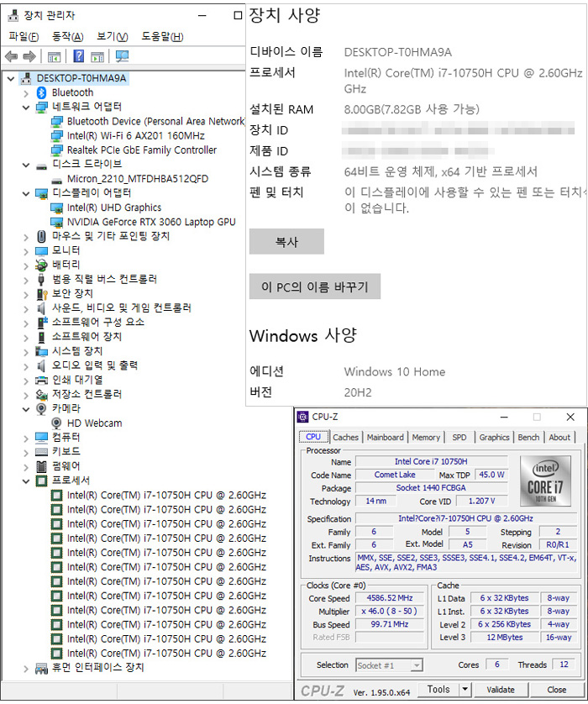This screenshot has height=704, width=588.
Task: Click the 카메라 camera category icon
Action: [x=41, y=408]
